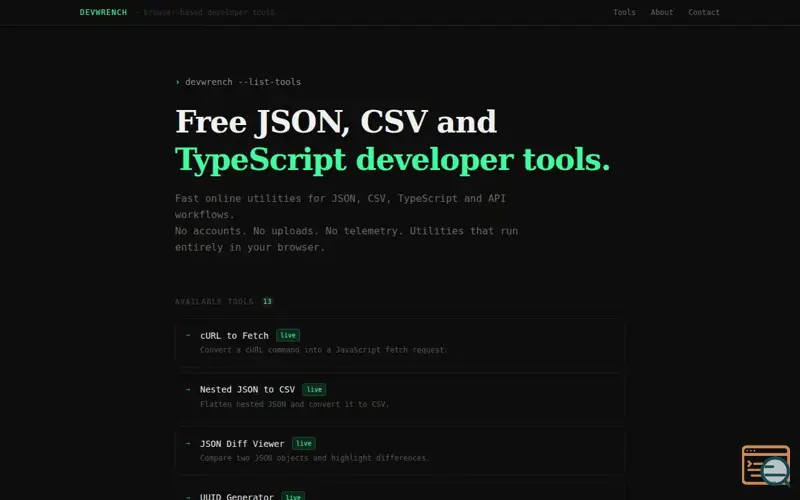Click the 13 count badge near Available Tools
The image size is (800, 500).
(x=267, y=301)
